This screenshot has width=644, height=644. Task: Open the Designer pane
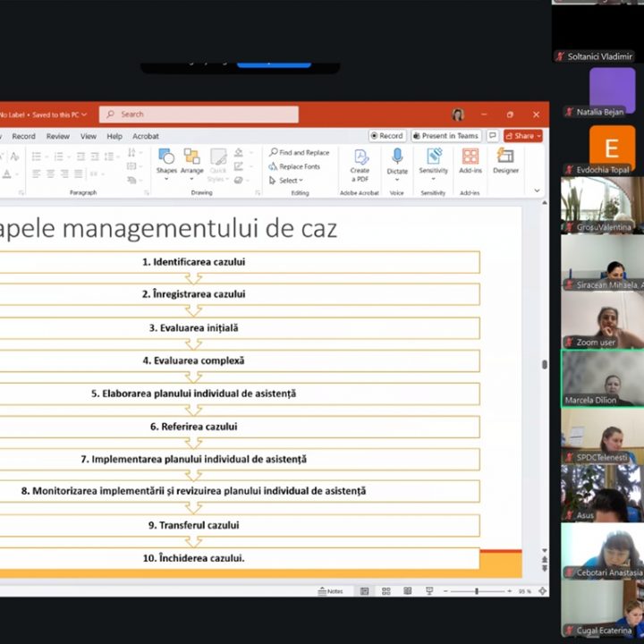pos(505,161)
